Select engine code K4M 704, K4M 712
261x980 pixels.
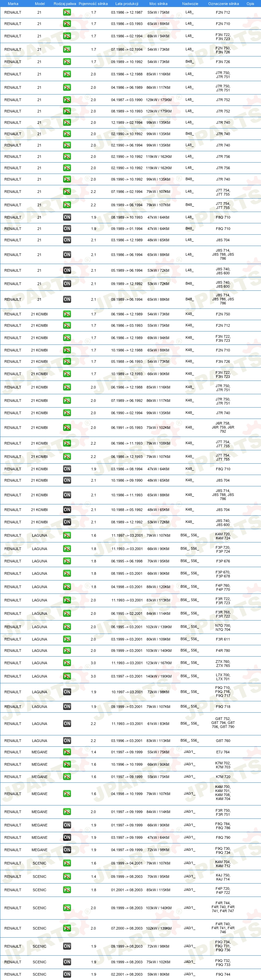tap(223, 864)
